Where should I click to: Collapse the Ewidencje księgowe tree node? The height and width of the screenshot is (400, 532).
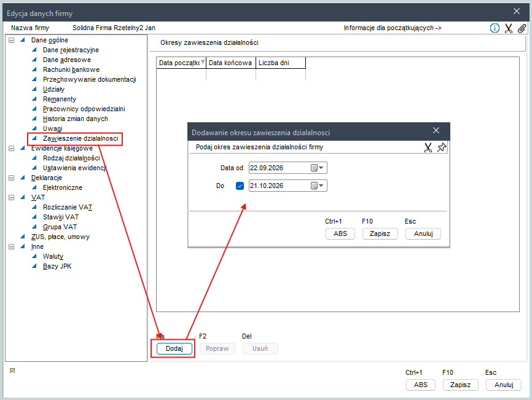point(12,148)
